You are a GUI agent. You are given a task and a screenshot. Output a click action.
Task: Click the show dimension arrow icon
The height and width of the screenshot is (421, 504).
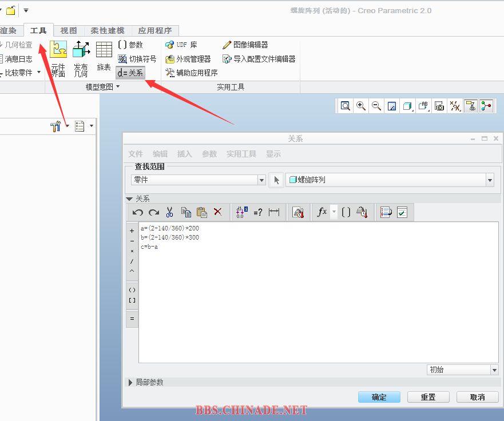coord(274,212)
